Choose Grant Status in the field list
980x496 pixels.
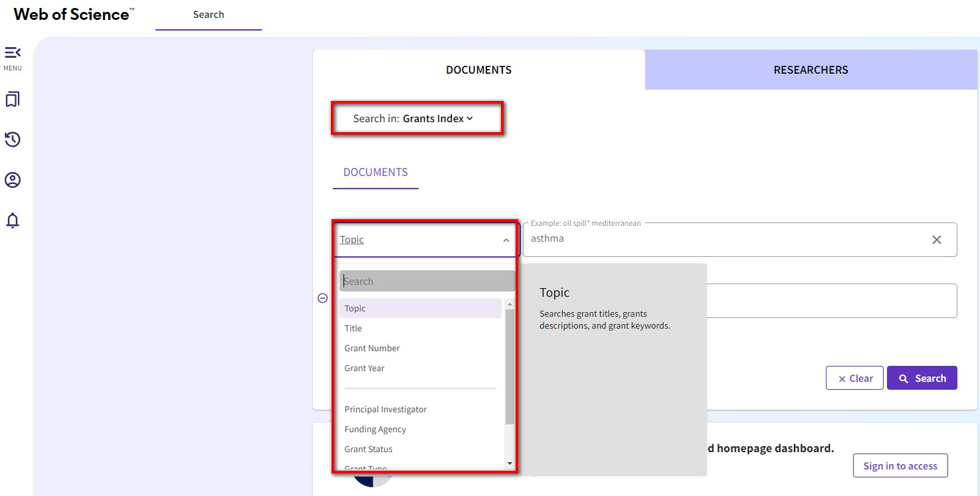pos(420,449)
